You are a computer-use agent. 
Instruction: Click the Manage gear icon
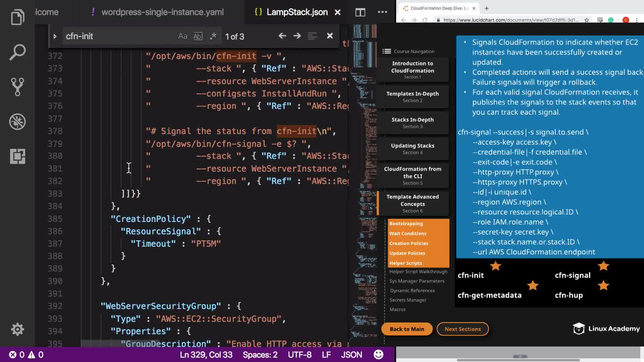[17, 329]
